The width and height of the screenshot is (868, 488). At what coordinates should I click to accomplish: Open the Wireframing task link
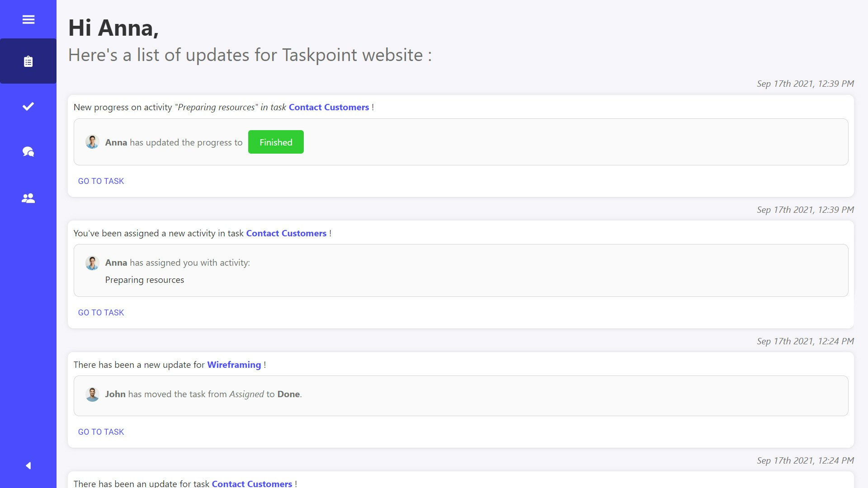tap(234, 365)
